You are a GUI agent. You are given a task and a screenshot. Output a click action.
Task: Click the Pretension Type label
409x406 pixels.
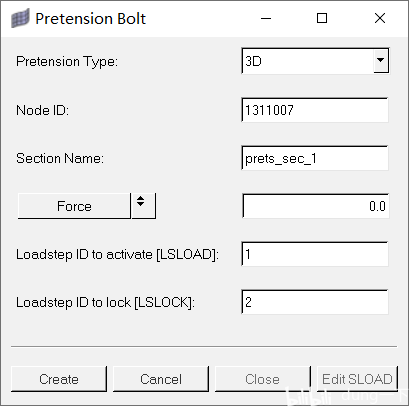(67, 62)
